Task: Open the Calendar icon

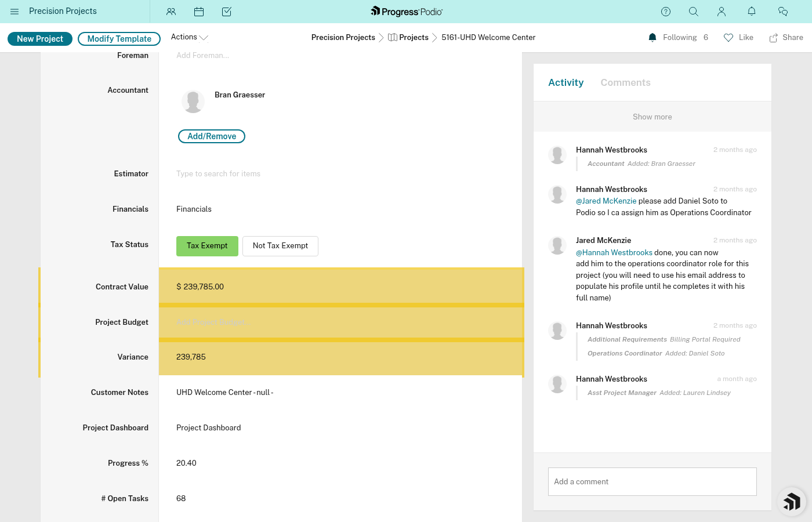Action: pyautogui.click(x=199, y=12)
